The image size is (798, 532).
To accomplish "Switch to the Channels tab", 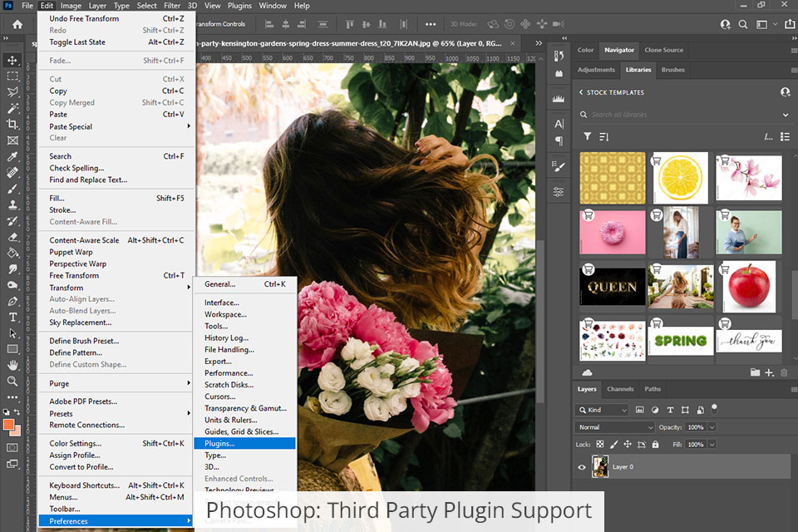I will [620, 389].
